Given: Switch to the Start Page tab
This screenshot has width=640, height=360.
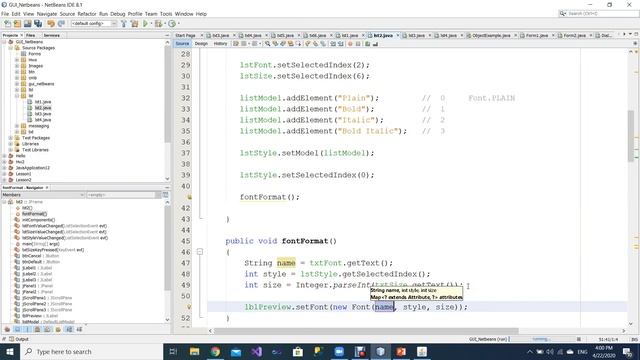Looking at the screenshot, I should pyautogui.click(x=185, y=36).
